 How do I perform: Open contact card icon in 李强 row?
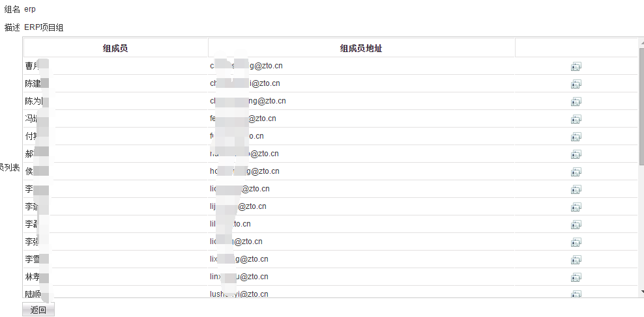576,242
